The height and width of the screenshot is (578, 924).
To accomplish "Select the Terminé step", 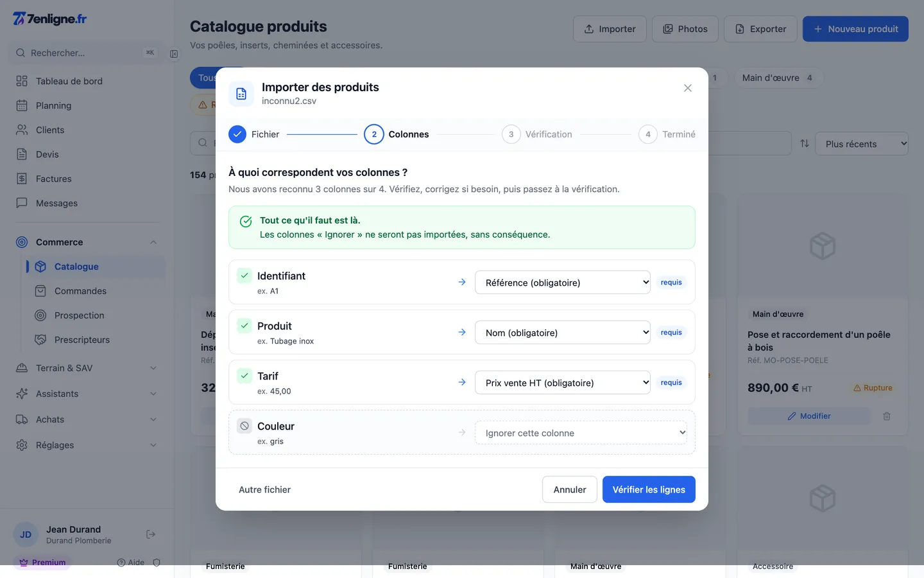I will (x=667, y=134).
